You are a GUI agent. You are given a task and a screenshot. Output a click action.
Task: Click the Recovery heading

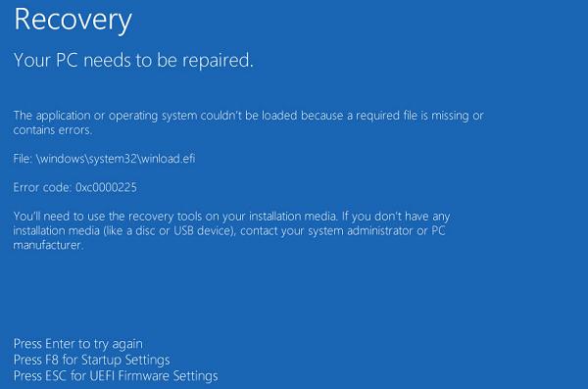point(73,21)
